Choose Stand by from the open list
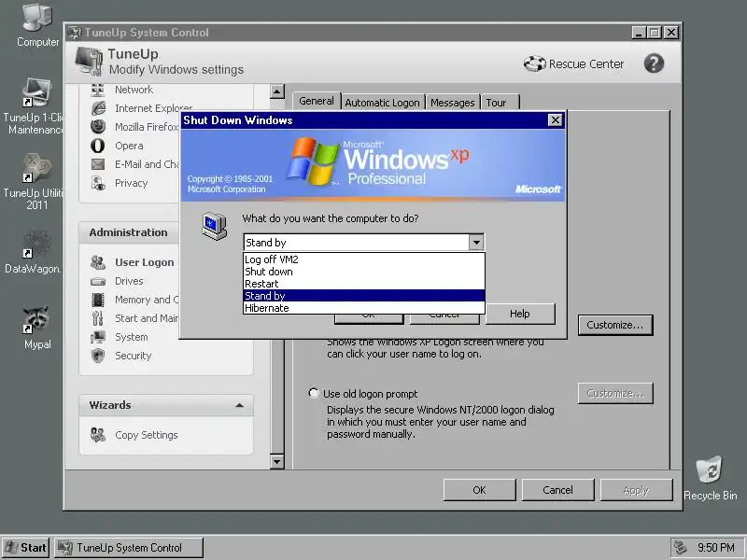This screenshot has height=560, width=747. point(364,296)
